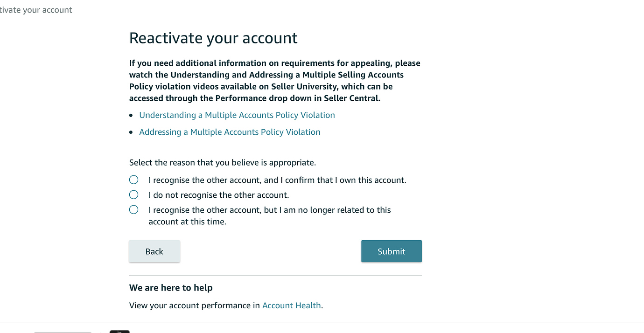
Task: Click the bold Seller University instructions paragraph
Action: point(274,81)
